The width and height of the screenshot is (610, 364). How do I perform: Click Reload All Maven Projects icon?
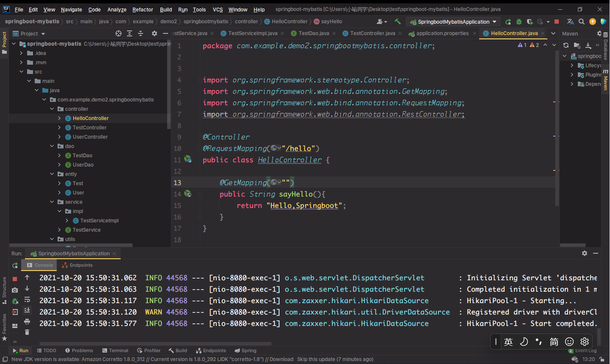coord(566,45)
